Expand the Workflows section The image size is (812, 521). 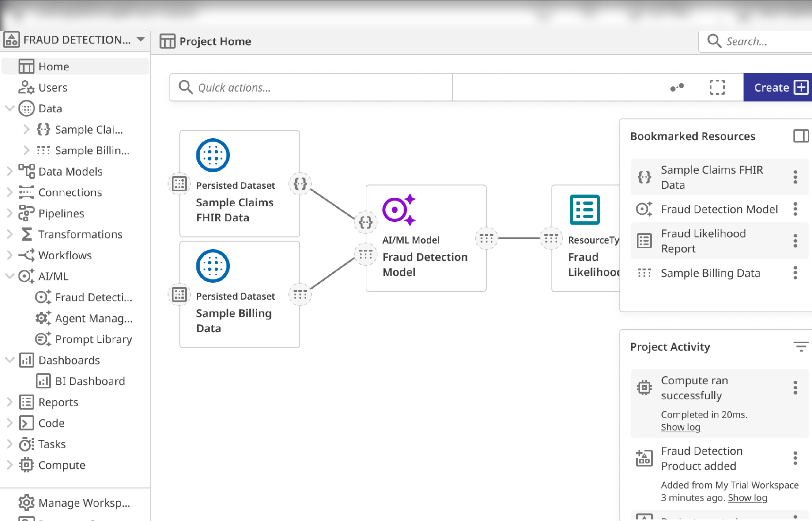pos(9,255)
